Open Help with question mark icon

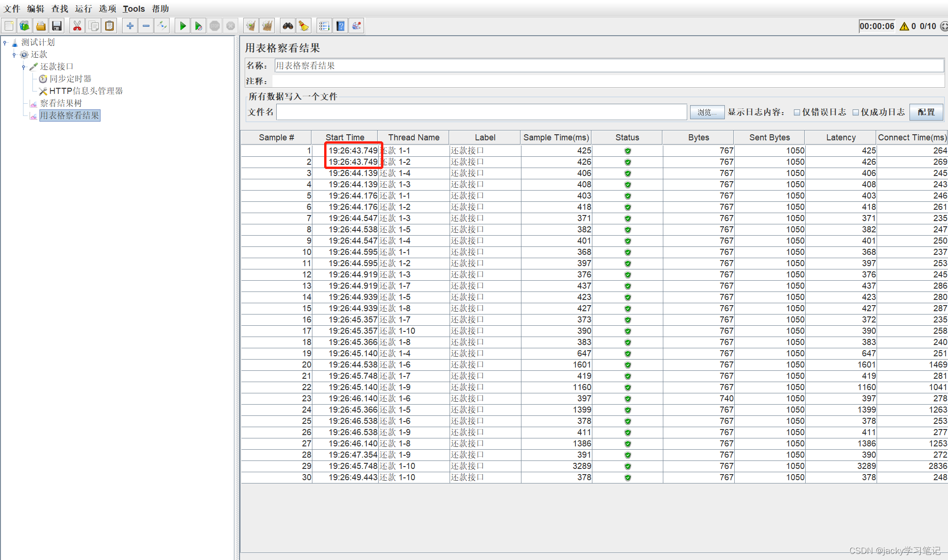(341, 26)
